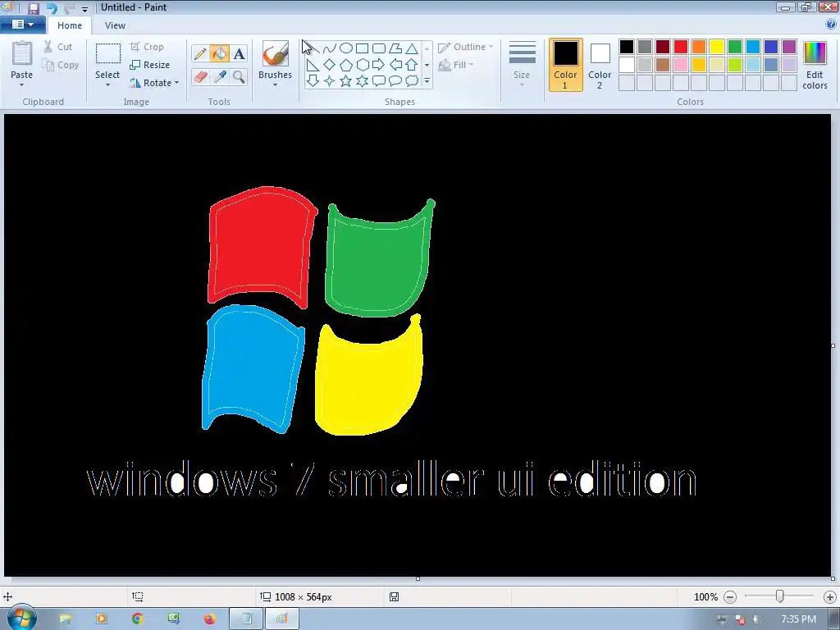Choose the Pentagon shape
The width and height of the screenshot is (840, 630).
[346, 65]
